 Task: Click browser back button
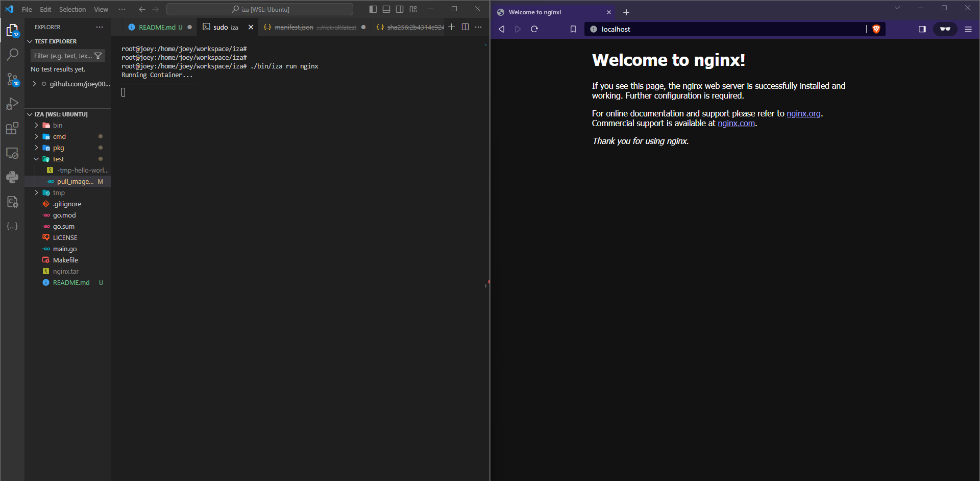tap(502, 29)
